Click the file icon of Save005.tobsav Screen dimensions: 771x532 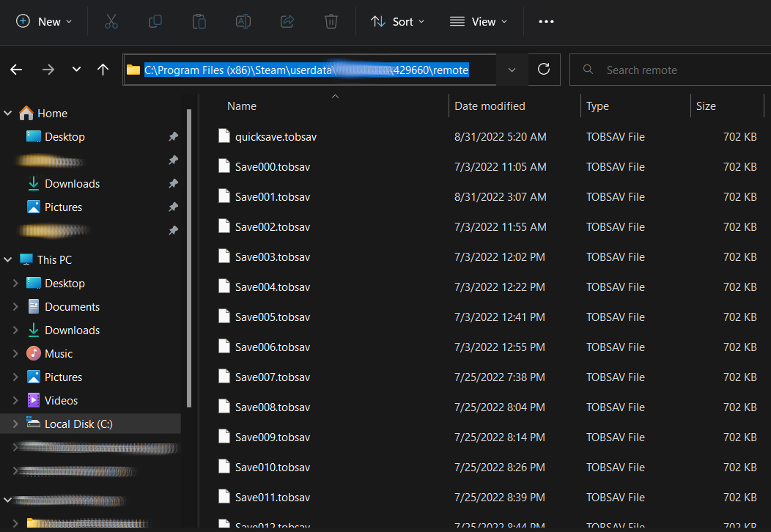pyautogui.click(x=224, y=317)
